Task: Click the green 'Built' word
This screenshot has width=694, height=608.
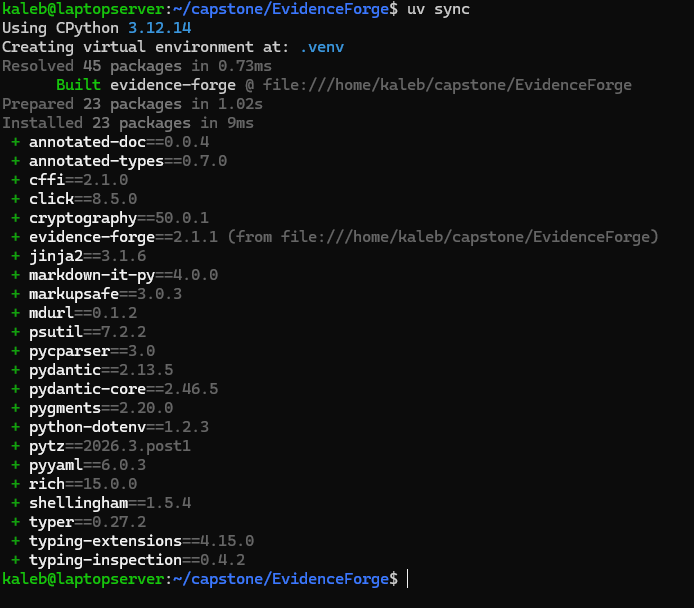Action: (78, 85)
